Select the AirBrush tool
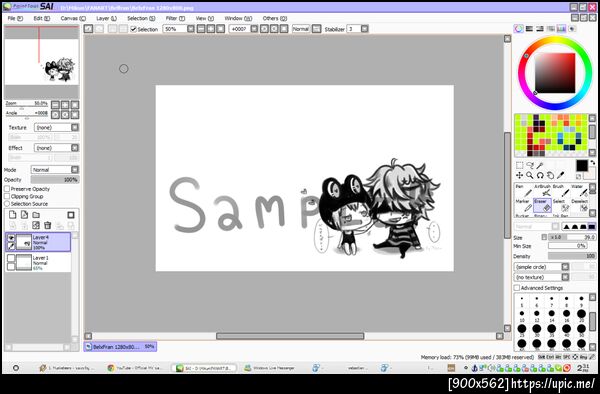This screenshot has width=600, height=394. click(542, 190)
